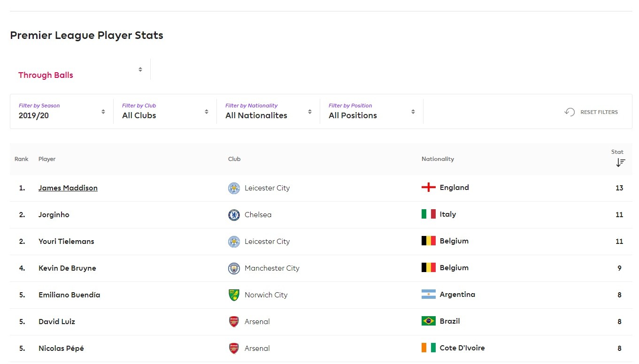Open the Filter by Season dropdown
The image size is (639, 364).
pos(62,111)
